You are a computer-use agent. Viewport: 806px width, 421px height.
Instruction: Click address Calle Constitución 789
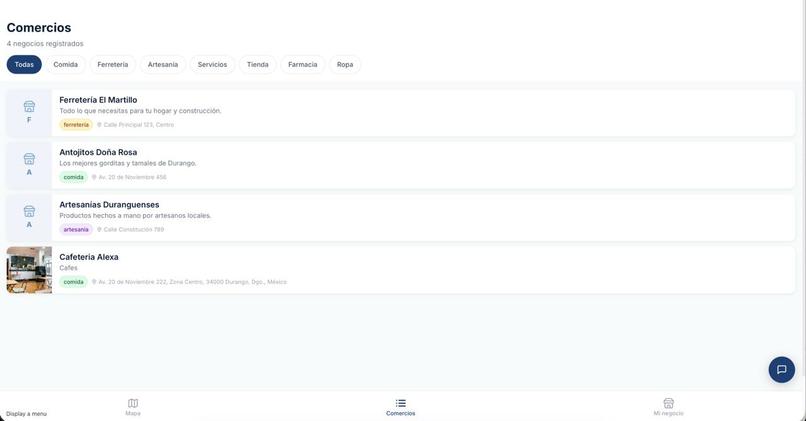click(x=134, y=230)
